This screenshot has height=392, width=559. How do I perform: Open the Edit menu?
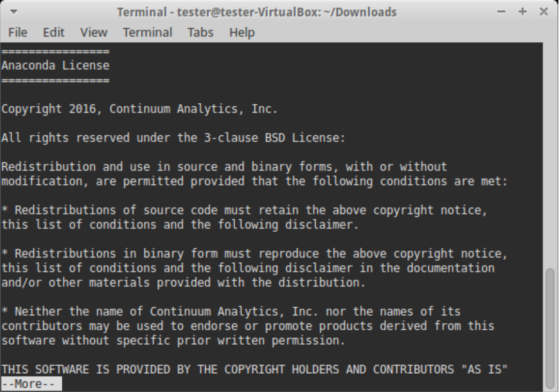[x=52, y=33]
